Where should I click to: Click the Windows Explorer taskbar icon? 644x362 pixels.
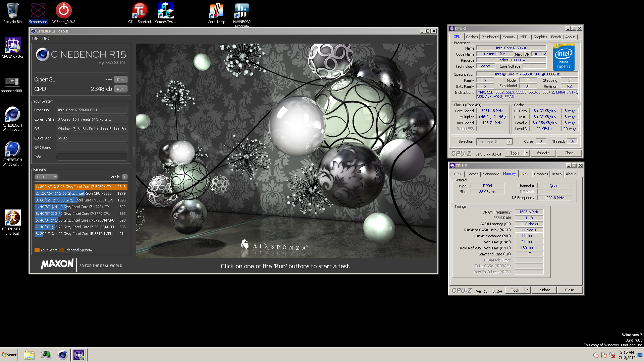pyautogui.click(x=29, y=355)
